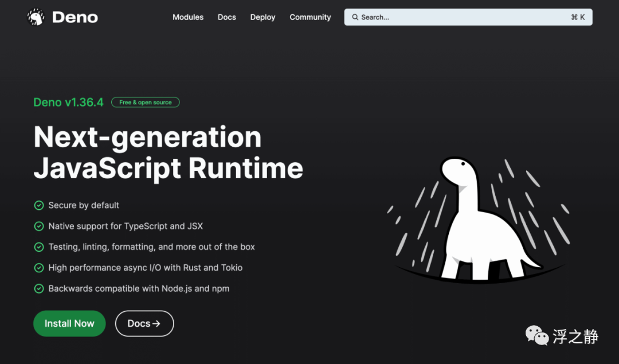Click the Next-generation JavaScript Runtime heading

168,153
